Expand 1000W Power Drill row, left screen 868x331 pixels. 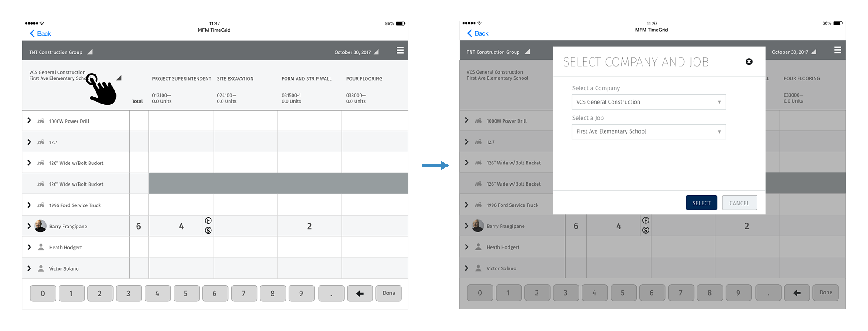pos(29,120)
